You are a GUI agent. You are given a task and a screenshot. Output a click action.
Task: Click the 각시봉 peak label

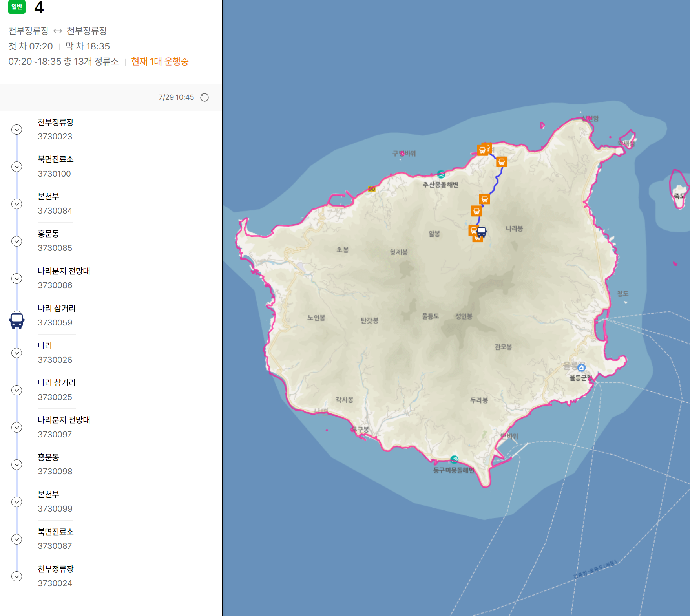[x=345, y=400]
